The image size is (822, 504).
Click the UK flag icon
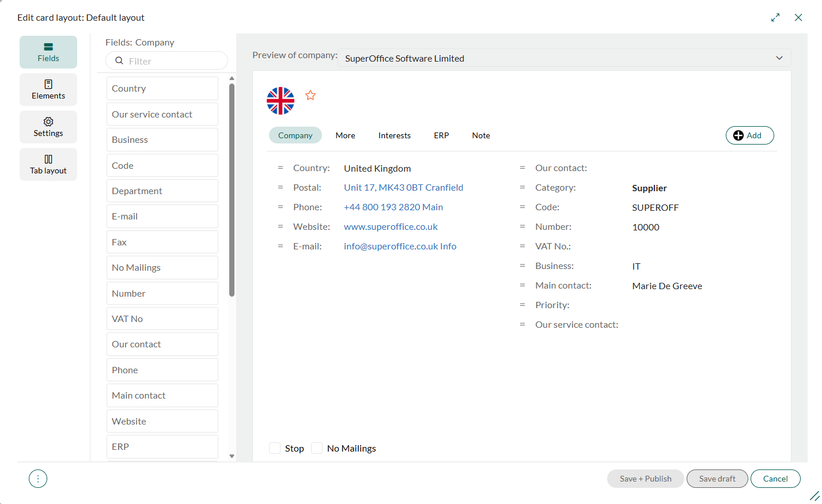pyautogui.click(x=281, y=101)
